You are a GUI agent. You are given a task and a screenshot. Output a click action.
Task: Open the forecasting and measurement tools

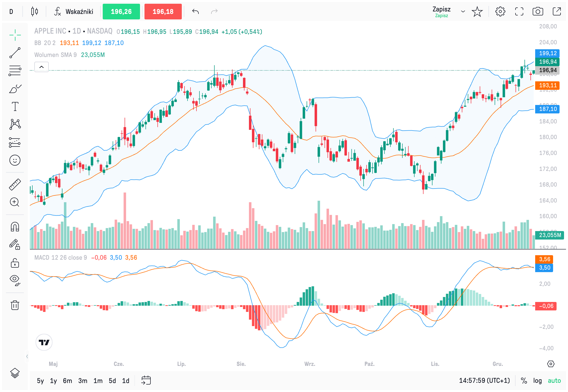tap(15, 142)
